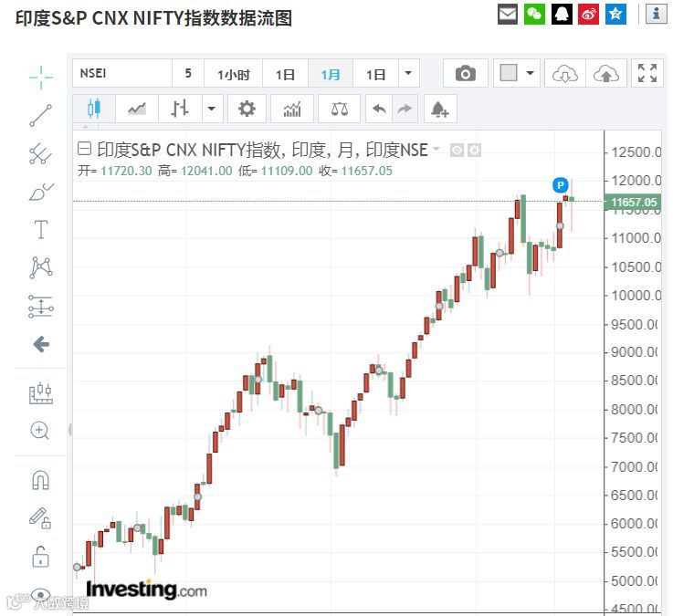Open dropdown after 印度NSE legend title
This screenshot has width=673, height=616.
point(436,149)
